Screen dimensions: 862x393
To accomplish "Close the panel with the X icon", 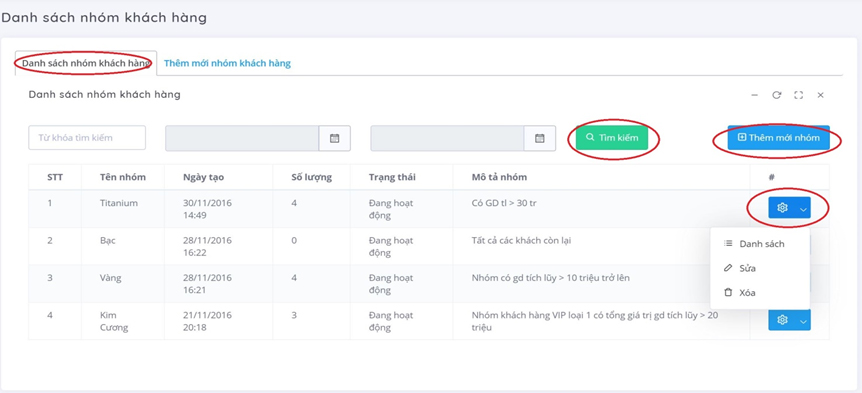I will (x=820, y=95).
